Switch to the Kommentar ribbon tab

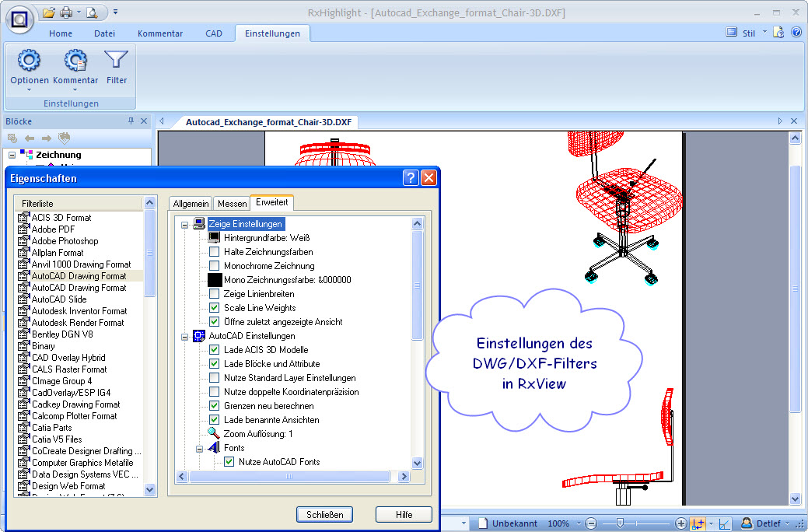click(160, 33)
